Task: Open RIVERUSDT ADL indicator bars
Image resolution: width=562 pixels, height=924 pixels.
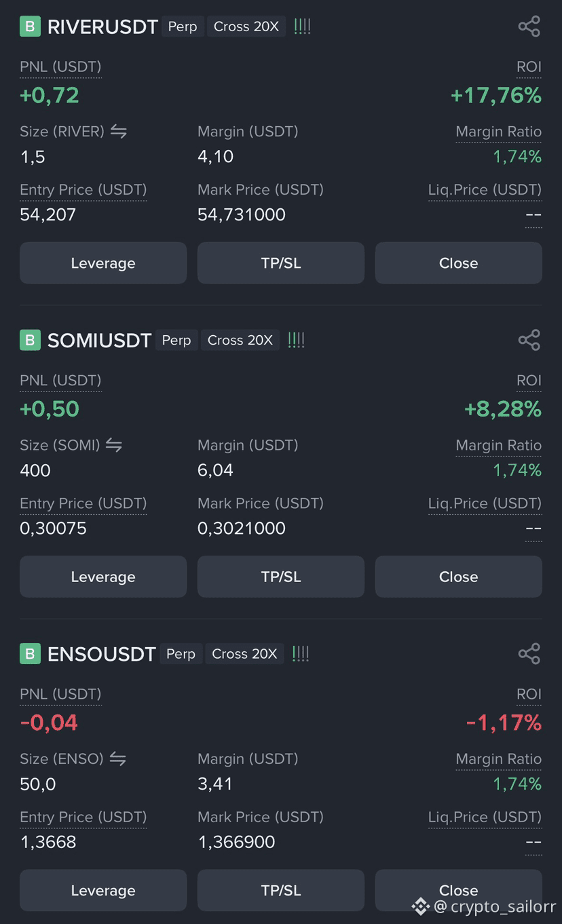Action: point(302,26)
